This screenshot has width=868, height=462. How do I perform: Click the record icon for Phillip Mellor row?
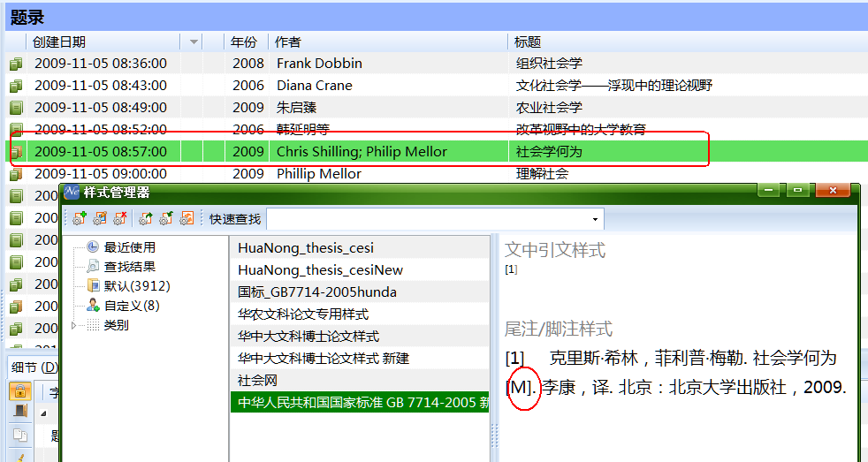(x=16, y=174)
